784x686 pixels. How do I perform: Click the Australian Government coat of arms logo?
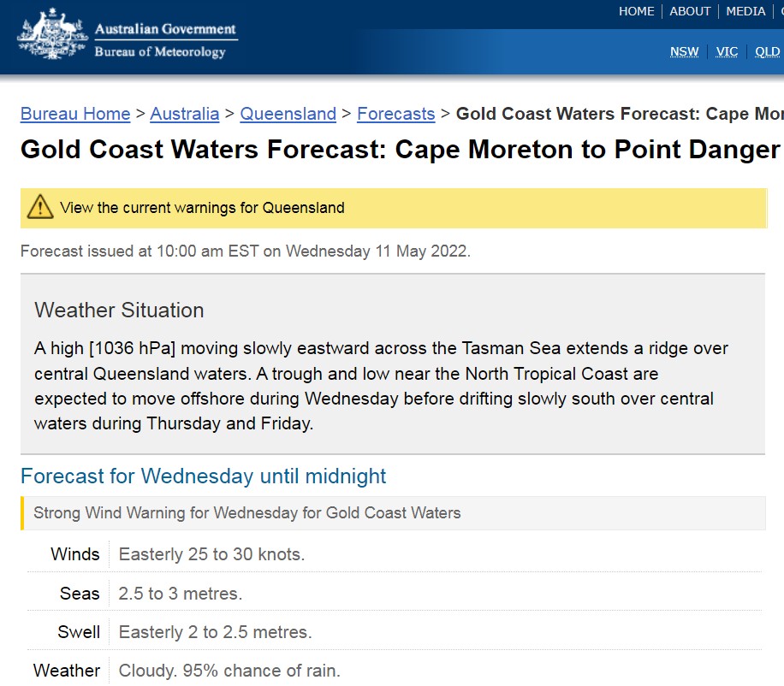pyautogui.click(x=50, y=38)
